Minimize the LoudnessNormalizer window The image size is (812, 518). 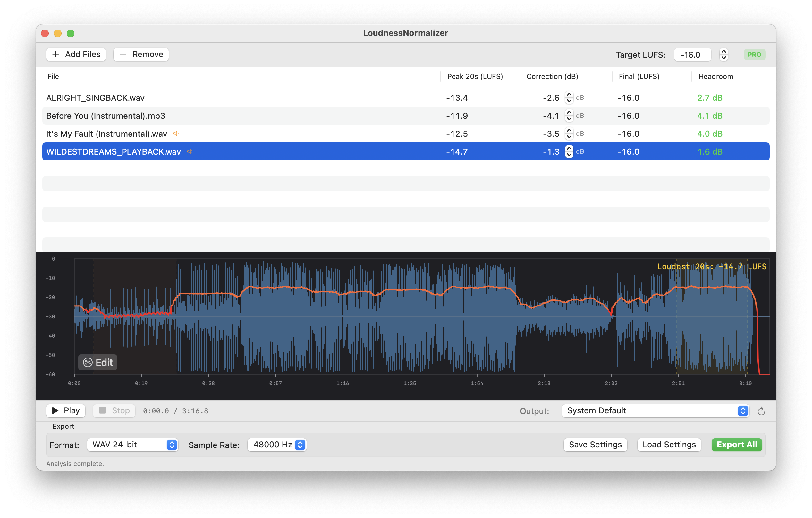(58, 33)
